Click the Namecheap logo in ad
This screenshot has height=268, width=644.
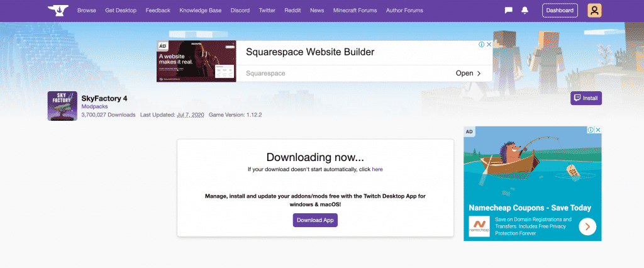479,226
